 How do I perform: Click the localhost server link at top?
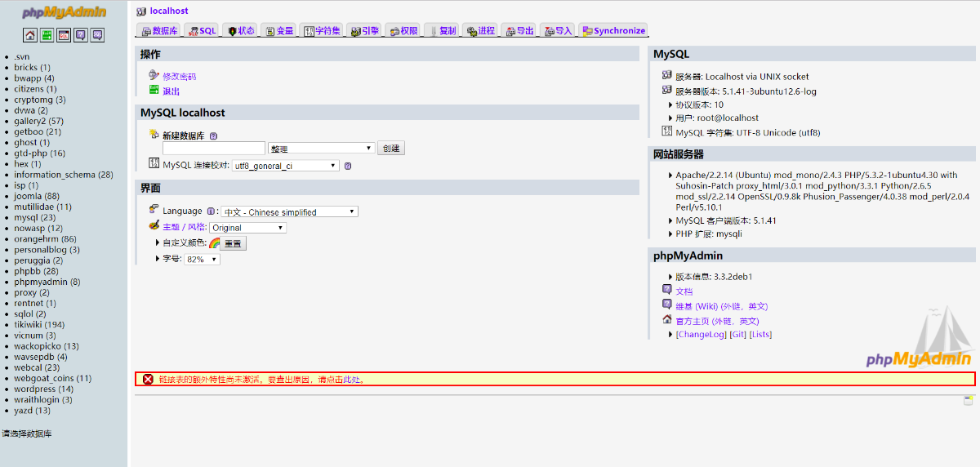(169, 11)
